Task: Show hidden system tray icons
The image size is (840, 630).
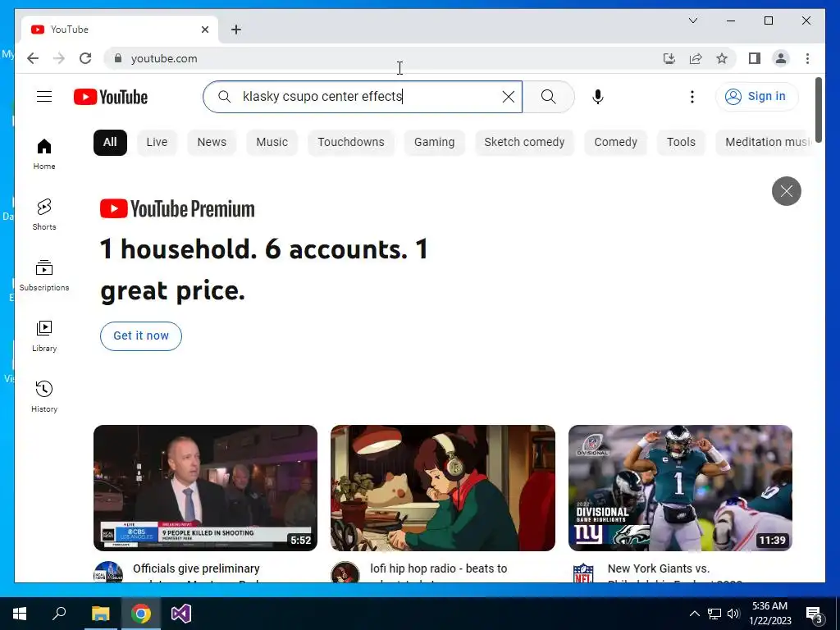Action: [694, 614]
